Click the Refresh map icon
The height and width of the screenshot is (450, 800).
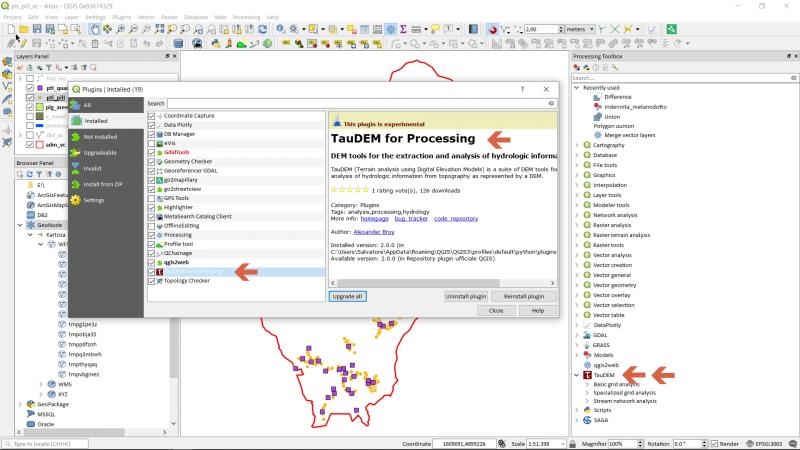[x=262, y=30]
